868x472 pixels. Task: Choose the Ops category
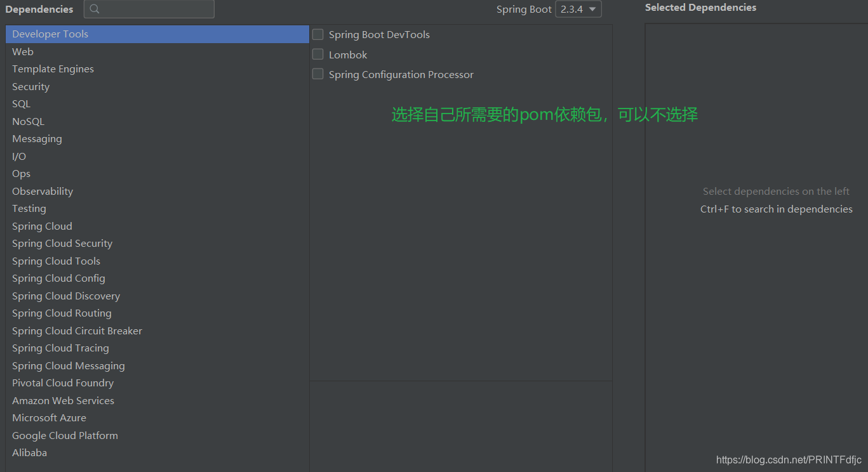click(x=157, y=174)
